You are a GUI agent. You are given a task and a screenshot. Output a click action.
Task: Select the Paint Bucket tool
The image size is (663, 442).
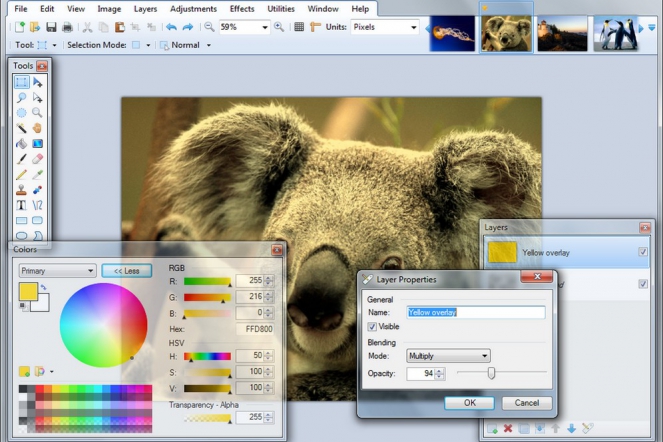pos(22,143)
